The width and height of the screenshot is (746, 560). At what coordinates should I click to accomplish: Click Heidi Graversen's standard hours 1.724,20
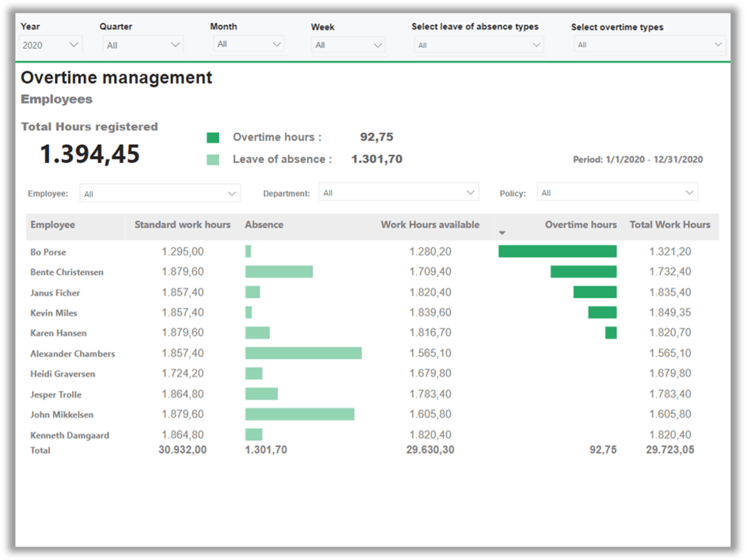[183, 373]
